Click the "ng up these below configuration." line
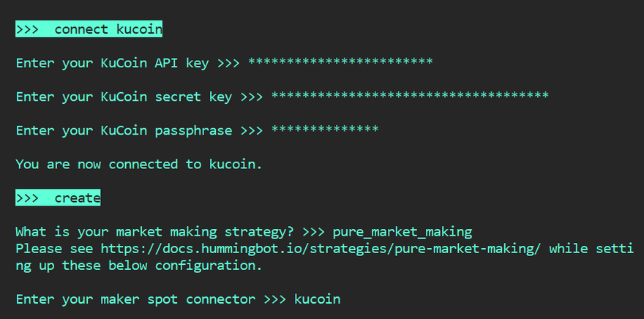The image size is (644, 319). pos(138,266)
